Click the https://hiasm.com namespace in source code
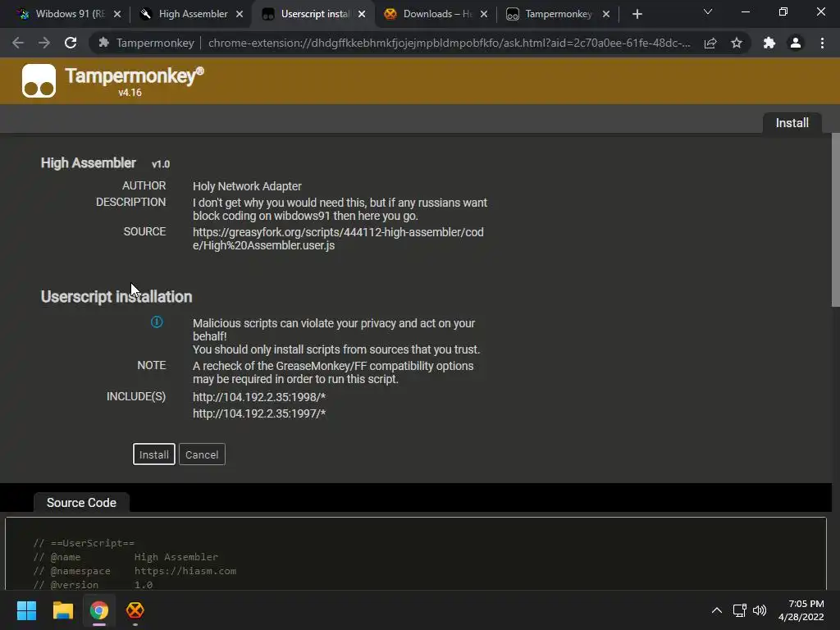The image size is (840, 630). click(x=185, y=571)
